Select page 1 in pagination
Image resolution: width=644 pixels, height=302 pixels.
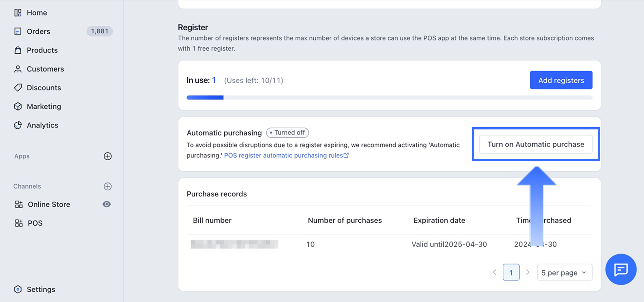tap(511, 272)
